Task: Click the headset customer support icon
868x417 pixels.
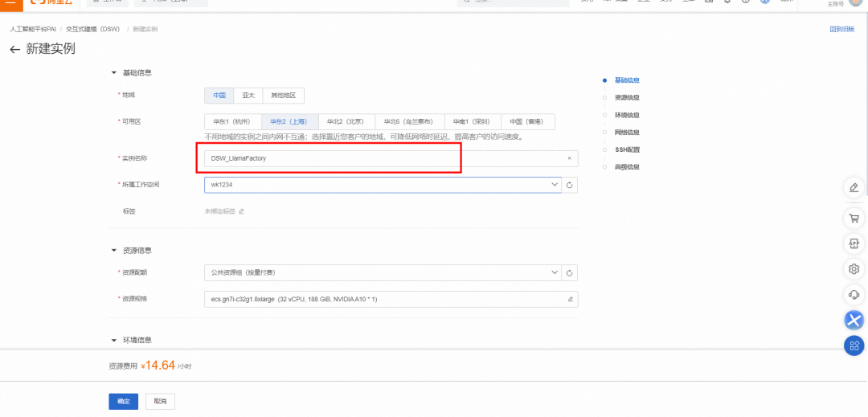Action: (x=854, y=294)
